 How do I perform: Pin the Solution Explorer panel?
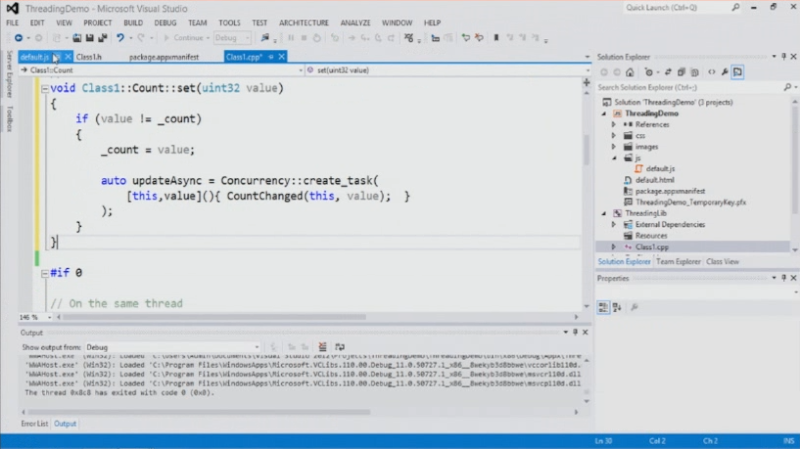tap(784, 57)
